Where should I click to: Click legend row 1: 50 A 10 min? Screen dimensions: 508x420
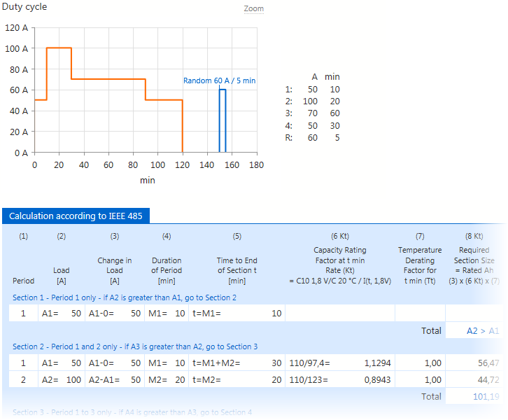[313, 89]
